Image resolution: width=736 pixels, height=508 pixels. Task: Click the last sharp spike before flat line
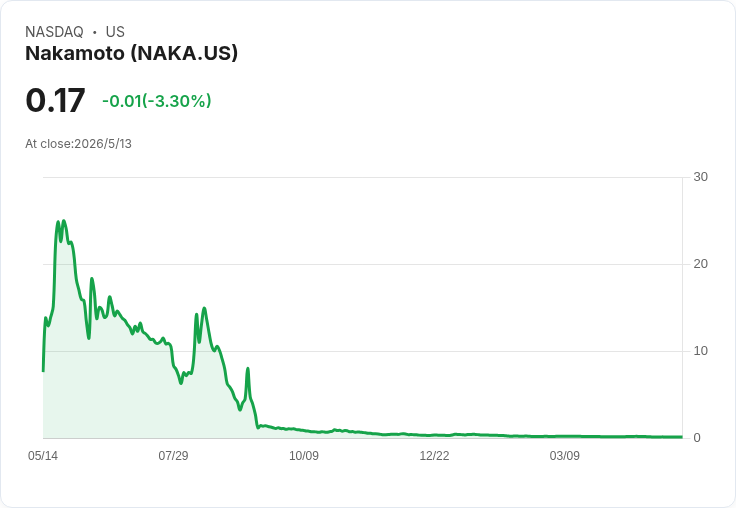coord(248,369)
